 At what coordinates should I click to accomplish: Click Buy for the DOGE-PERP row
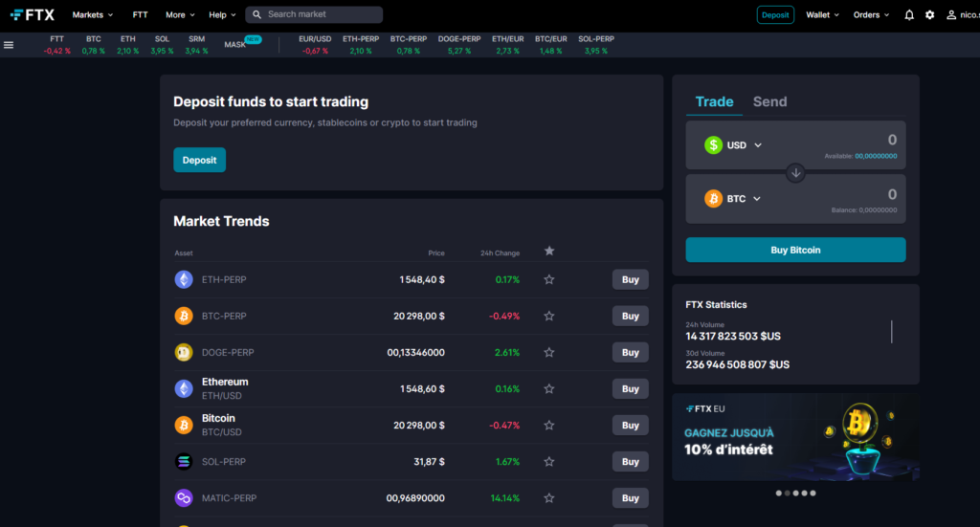pyautogui.click(x=630, y=352)
